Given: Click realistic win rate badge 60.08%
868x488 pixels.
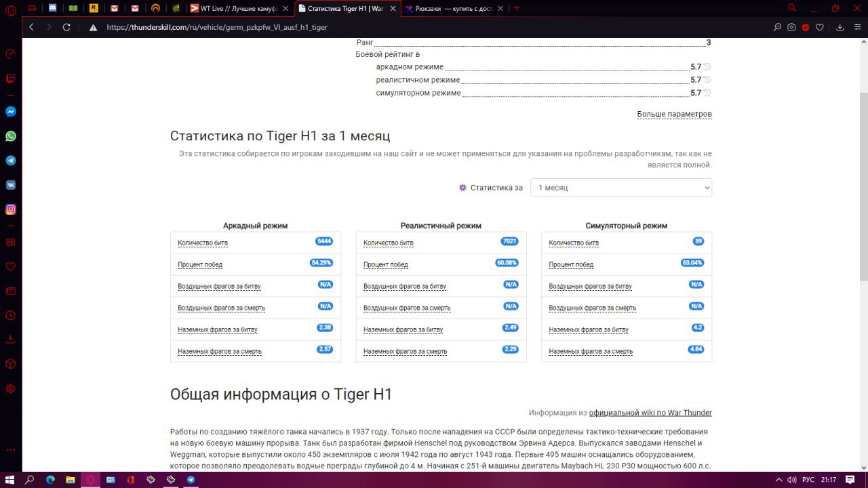Looking at the screenshot, I should [507, 263].
